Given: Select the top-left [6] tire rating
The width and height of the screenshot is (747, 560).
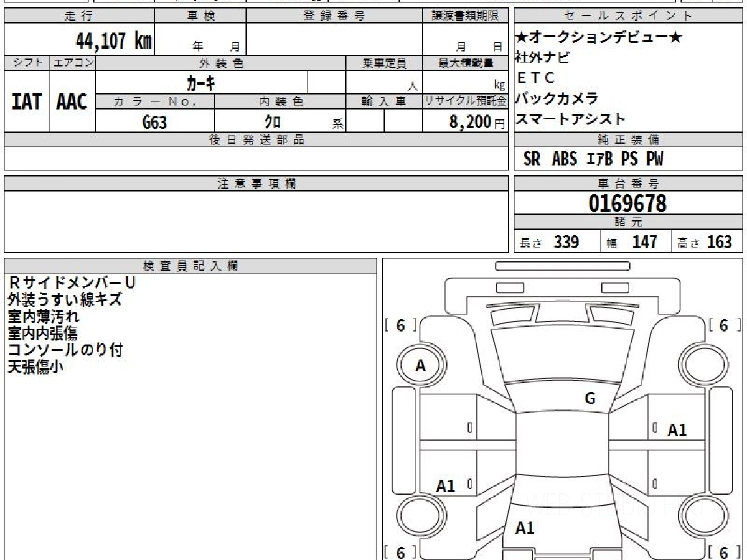Looking at the screenshot, I should [x=400, y=325].
